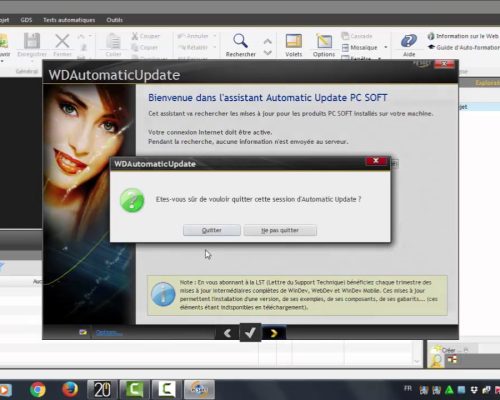Expand the Rétablir dropdown arrow
This screenshot has width=500, height=400.
[x=215, y=47]
